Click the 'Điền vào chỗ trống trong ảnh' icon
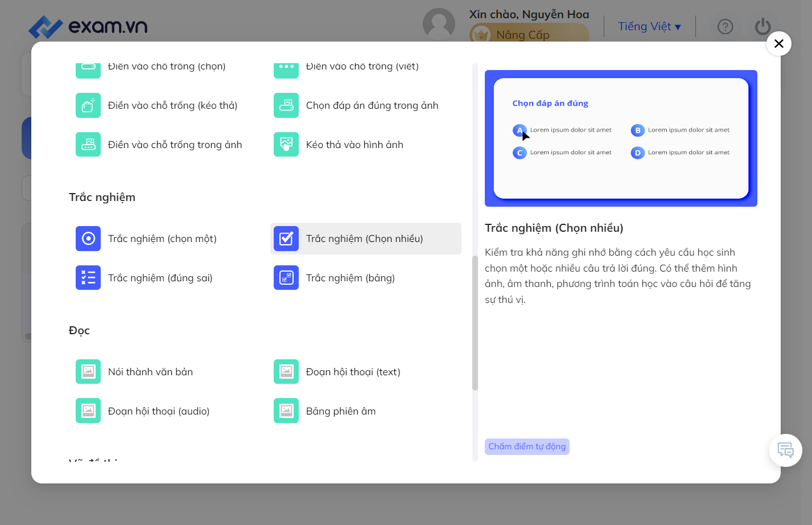812x525 pixels. [88, 145]
